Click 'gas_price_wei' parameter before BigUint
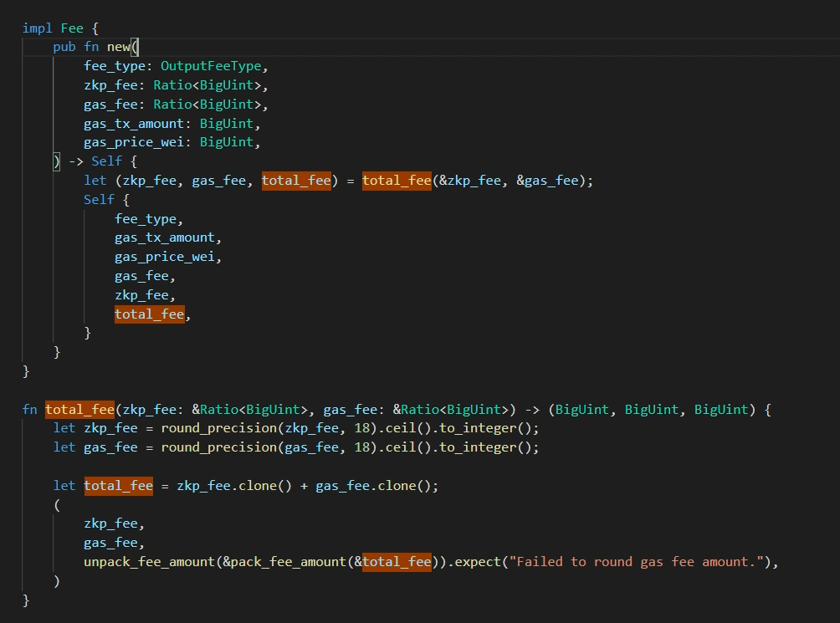The height and width of the screenshot is (623, 840). pos(133,142)
